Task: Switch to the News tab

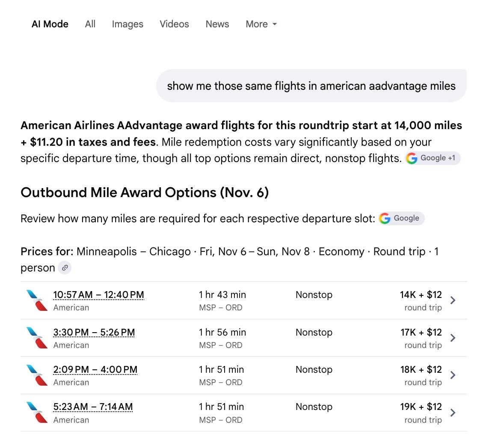Action: [x=217, y=24]
